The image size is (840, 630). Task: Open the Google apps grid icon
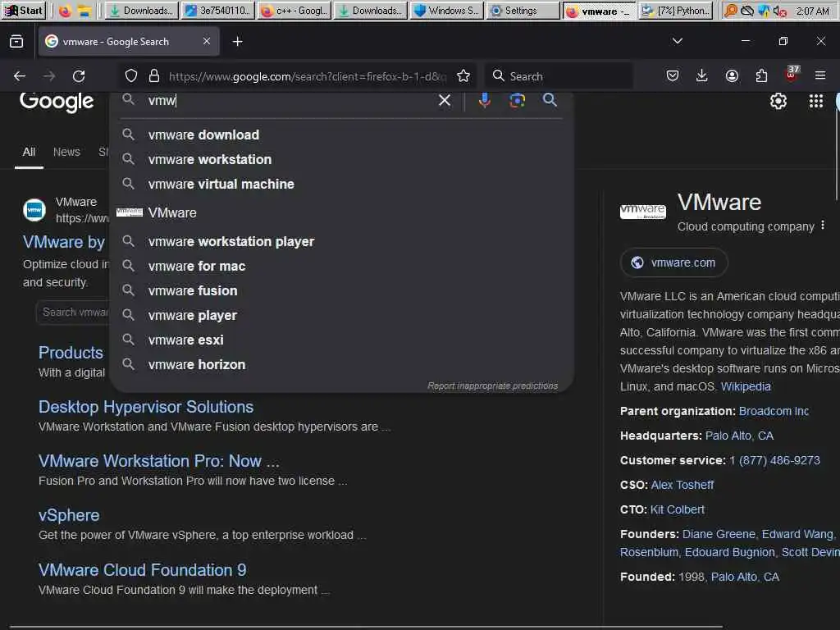pyautogui.click(x=816, y=101)
